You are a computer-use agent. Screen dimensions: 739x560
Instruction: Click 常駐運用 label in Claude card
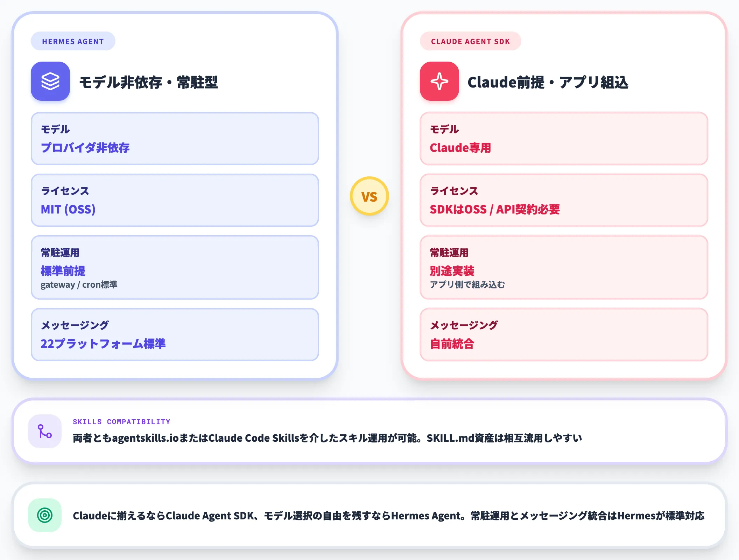449,252
